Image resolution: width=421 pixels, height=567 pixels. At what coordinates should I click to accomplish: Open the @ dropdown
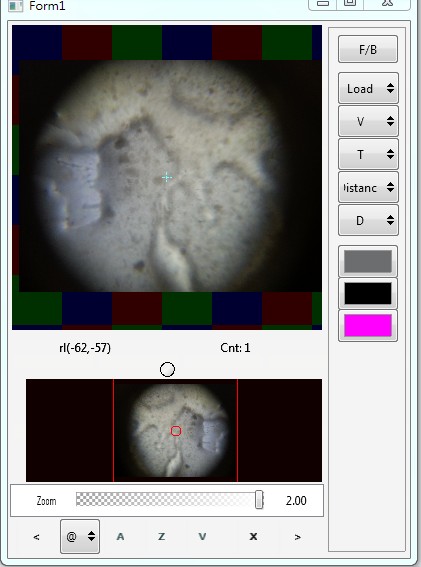click(80, 536)
